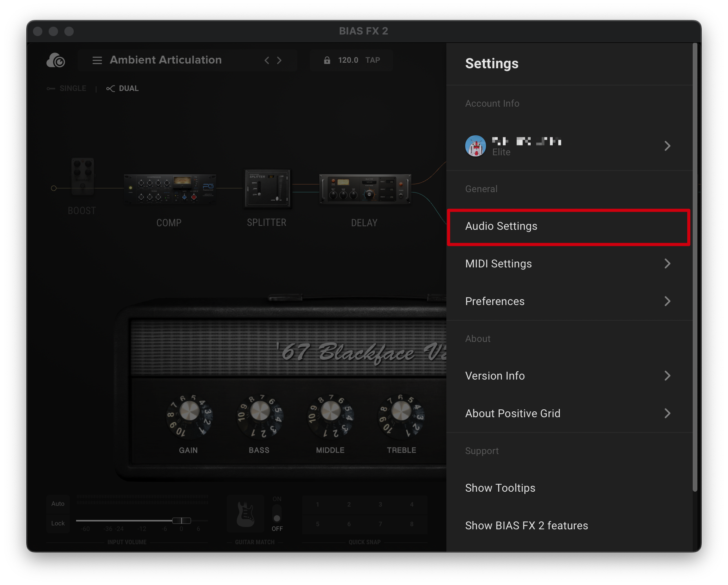Toggle the BPM lock icon
728x585 pixels.
point(327,60)
